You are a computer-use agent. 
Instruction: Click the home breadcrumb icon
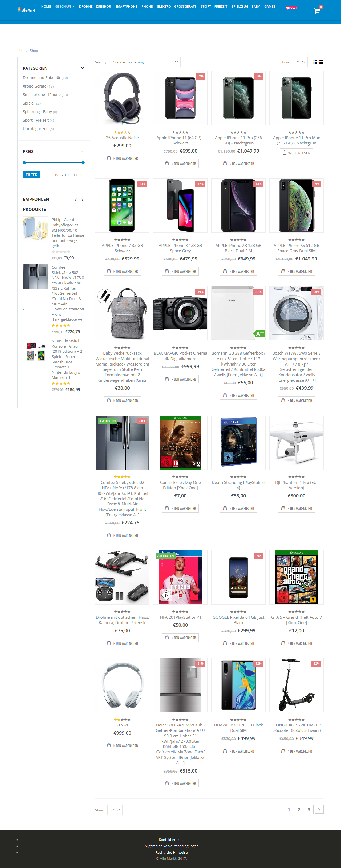click(20, 51)
